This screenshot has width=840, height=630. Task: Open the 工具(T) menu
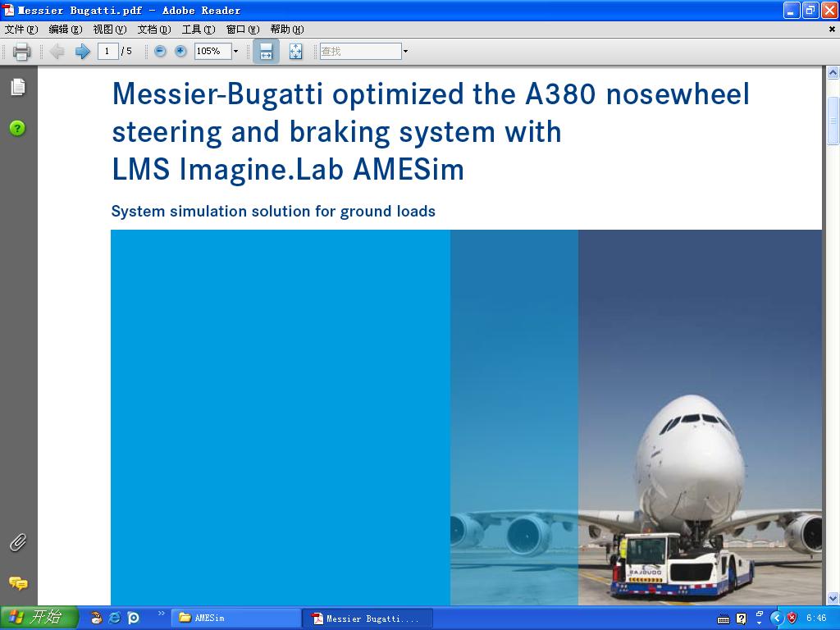tap(199, 30)
